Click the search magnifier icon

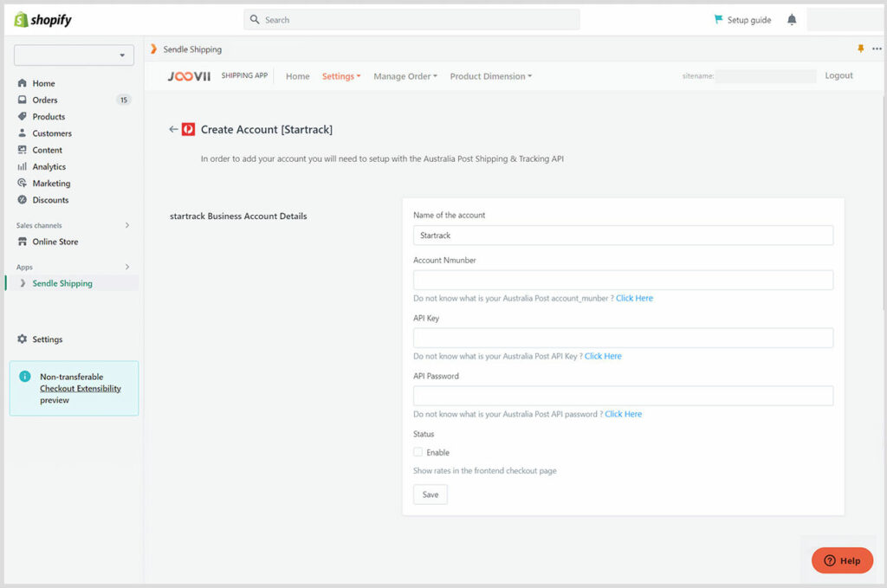(x=255, y=19)
